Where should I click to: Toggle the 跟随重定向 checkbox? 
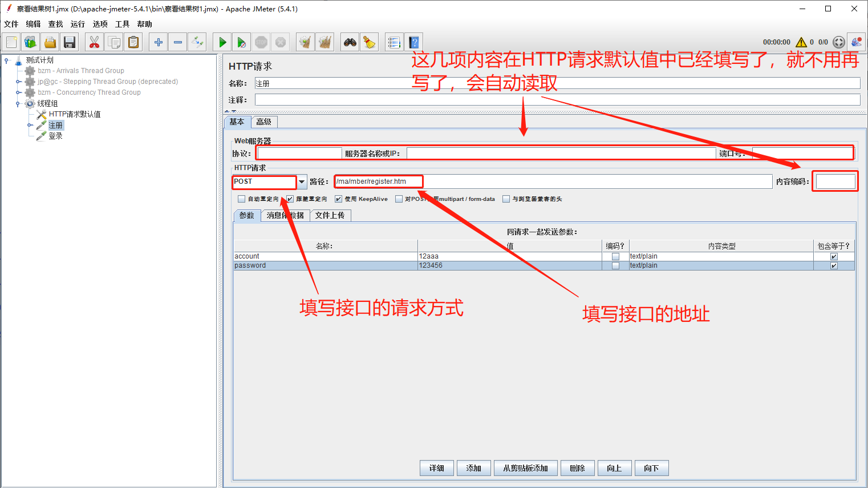[x=290, y=199]
